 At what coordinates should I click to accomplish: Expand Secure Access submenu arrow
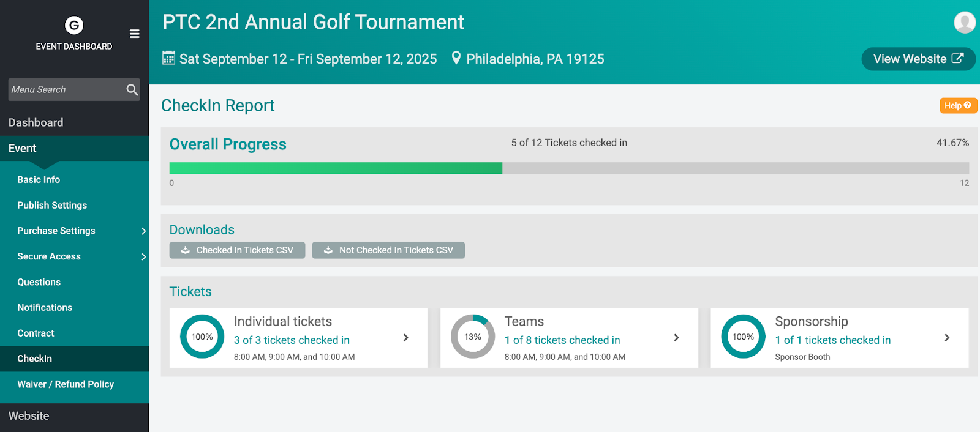click(143, 257)
